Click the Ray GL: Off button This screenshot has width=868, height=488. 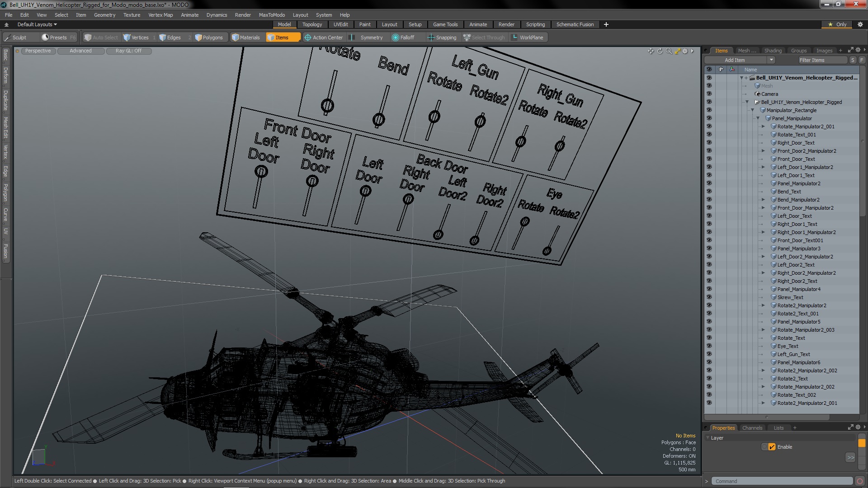tap(128, 51)
